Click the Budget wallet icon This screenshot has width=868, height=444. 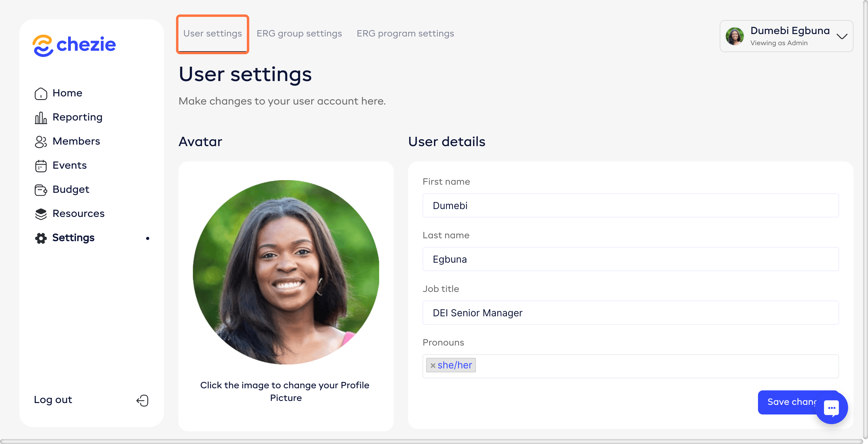[x=41, y=190]
